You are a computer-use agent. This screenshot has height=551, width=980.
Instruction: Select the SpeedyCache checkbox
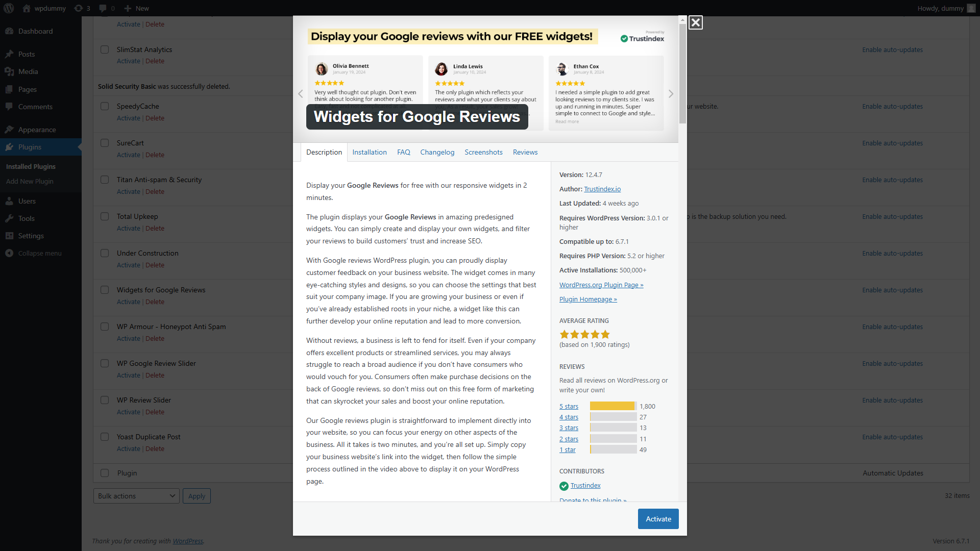pos(105,106)
